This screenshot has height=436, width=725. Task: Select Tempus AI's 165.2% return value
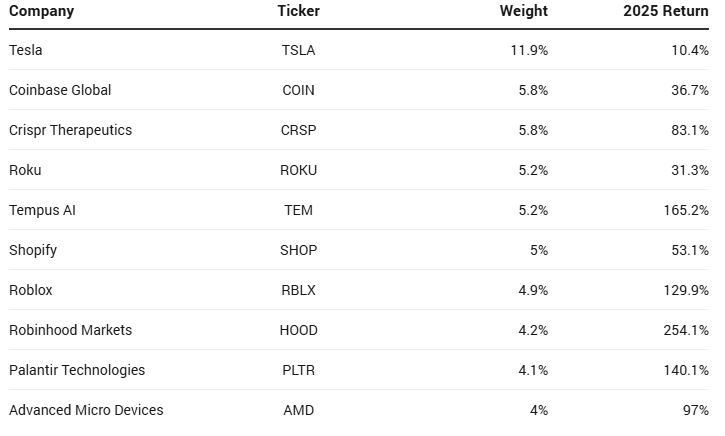pos(685,210)
